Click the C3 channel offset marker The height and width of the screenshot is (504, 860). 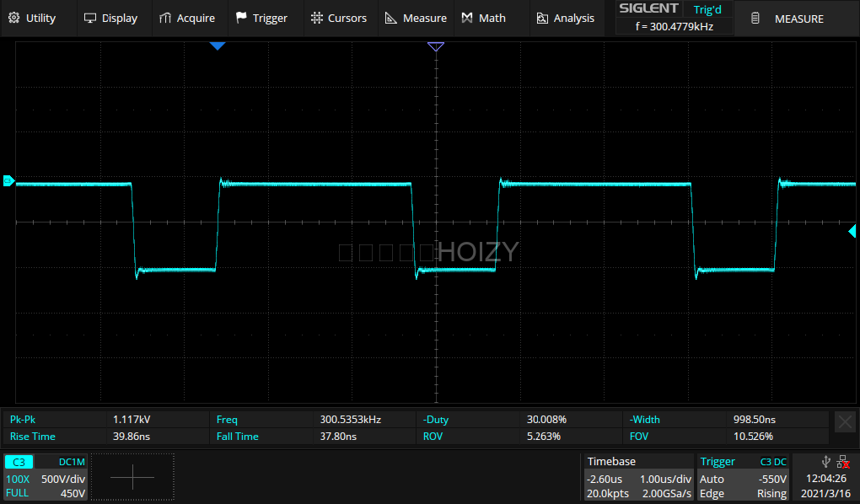coord(8,180)
